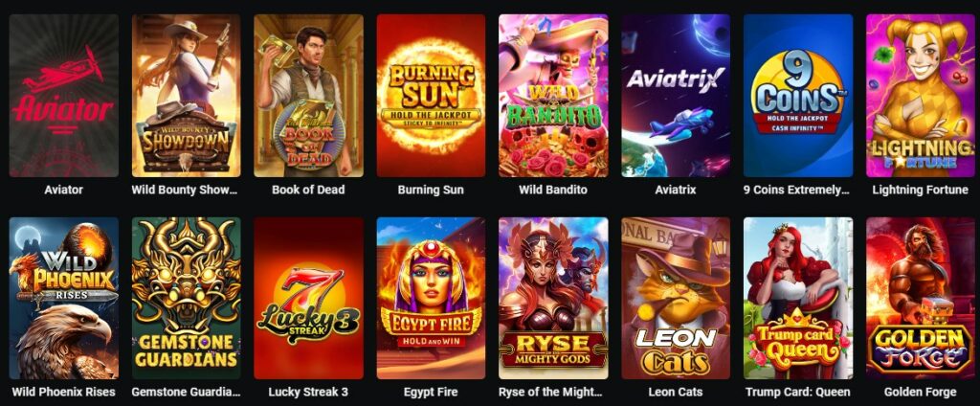
Task: Select Ryse of the Mighty Gods thumbnail
Action: point(553,298)
